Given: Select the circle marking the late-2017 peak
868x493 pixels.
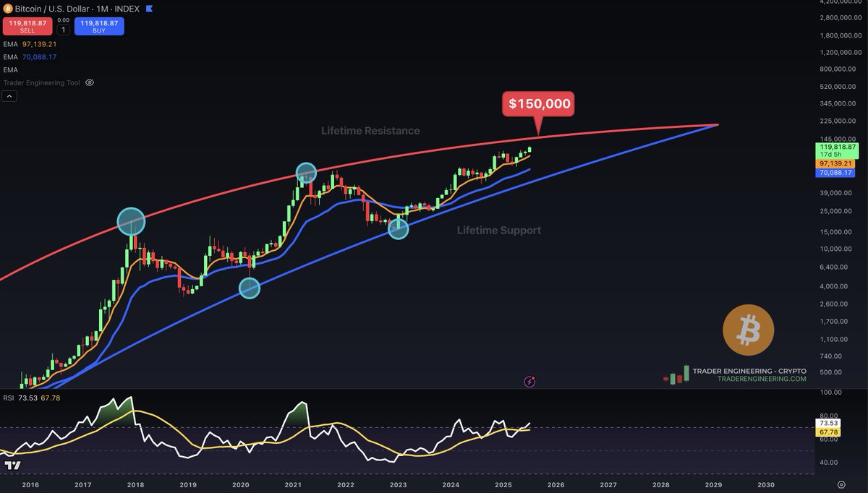Looking at the screenshot, I should (x=132, y=221).
